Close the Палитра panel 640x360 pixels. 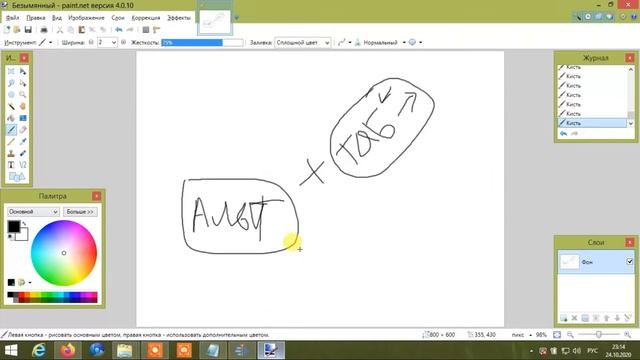pos(96,196)
